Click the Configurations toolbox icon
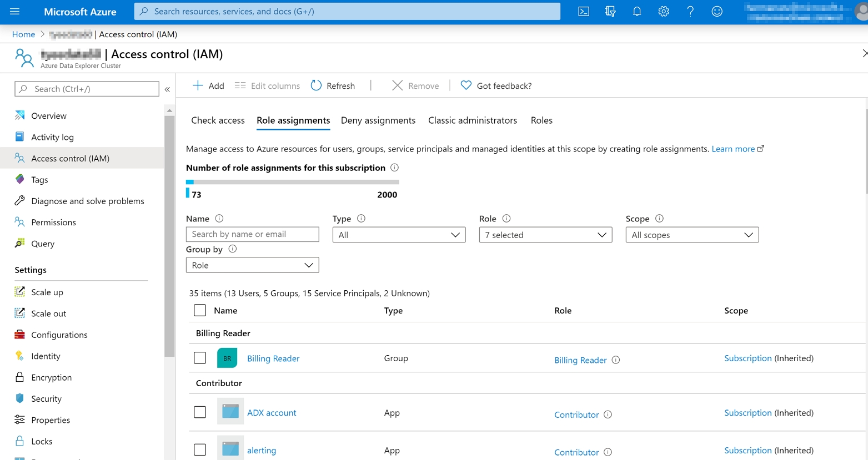The height and width of the screenshot is (460, 868). pyautogui.click(x=20, y=335)
